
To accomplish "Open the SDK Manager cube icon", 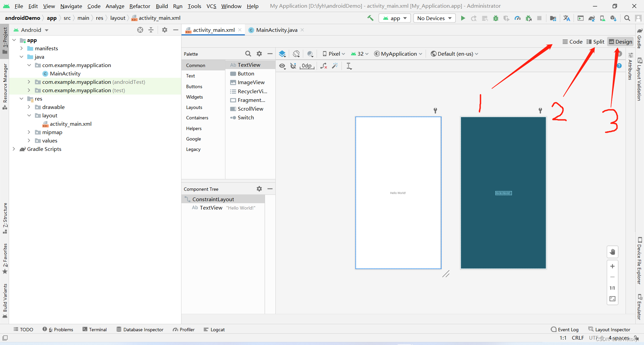I will (613, 18).
